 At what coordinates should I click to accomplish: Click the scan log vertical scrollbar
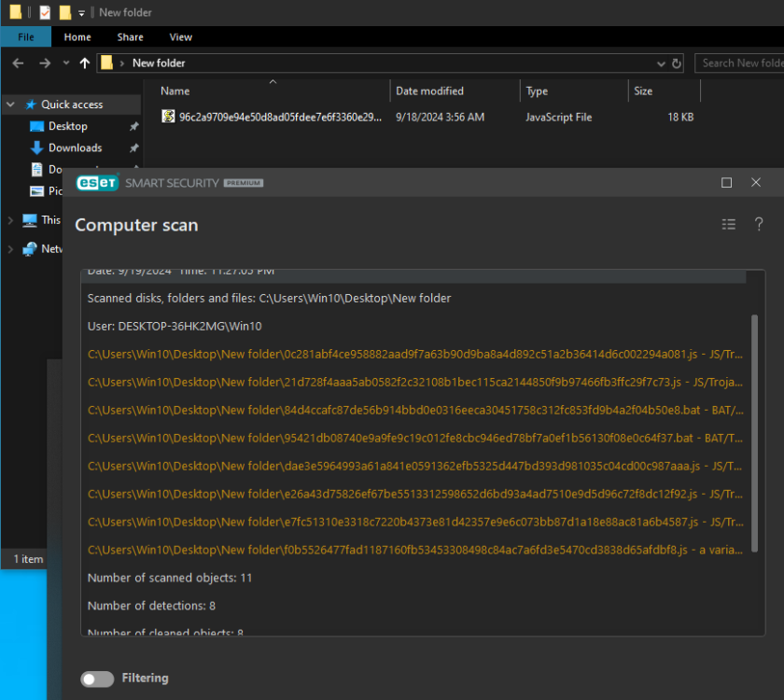(x=754, y=433)
